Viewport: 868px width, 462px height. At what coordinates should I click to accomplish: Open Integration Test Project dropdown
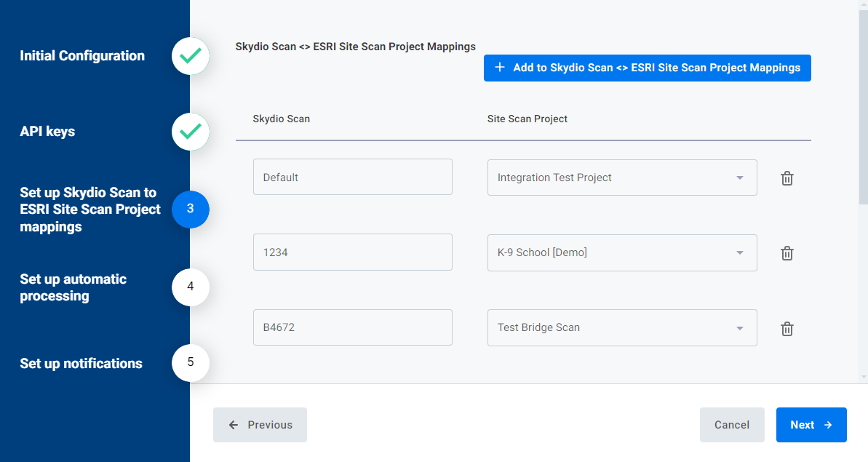point(621,178)
